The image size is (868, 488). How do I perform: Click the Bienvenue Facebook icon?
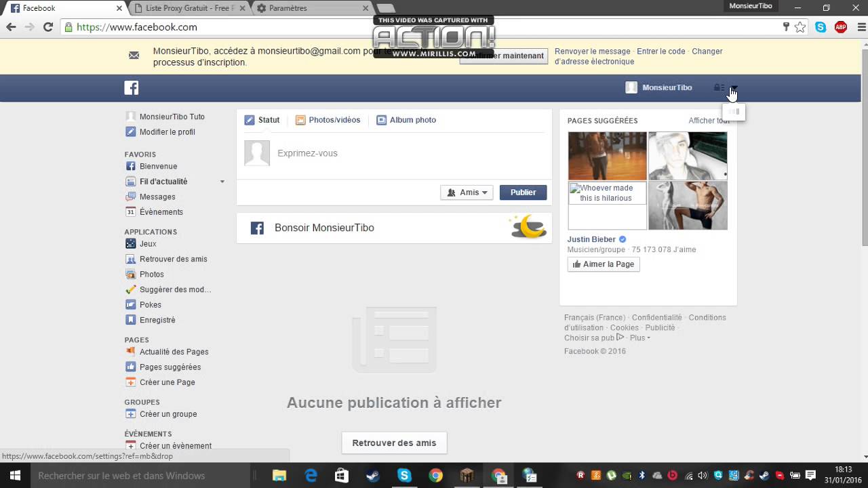pos(131,166)
